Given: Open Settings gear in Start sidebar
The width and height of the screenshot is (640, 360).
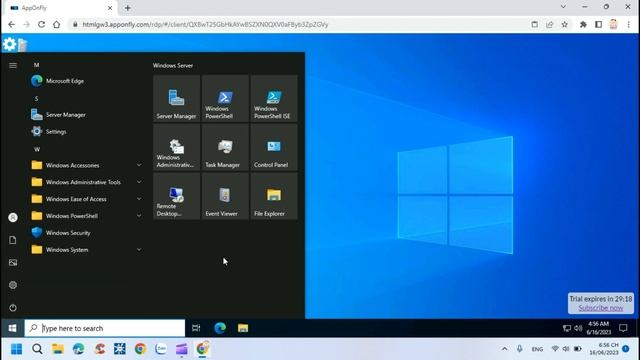Looking at the screenshot, I should point(13,285).
